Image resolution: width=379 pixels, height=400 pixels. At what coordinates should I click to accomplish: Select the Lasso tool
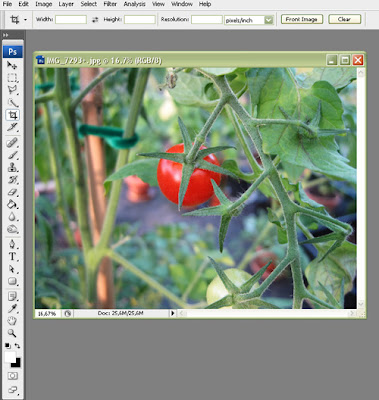click(13, 90)
